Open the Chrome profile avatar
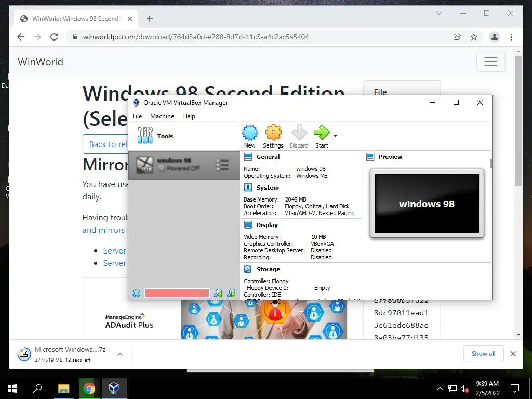Image resolution: width=532 pixels, height=399 pixels. (x=495, y=37)
